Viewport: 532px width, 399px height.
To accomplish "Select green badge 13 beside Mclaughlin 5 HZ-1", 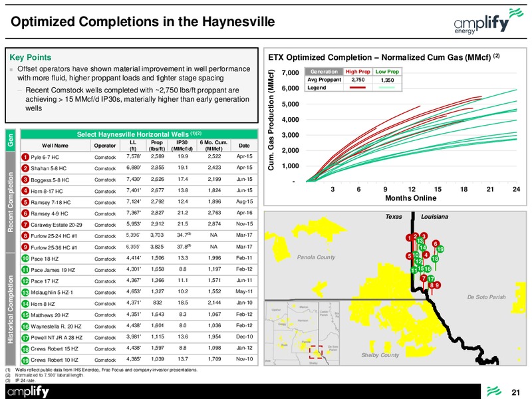I will point(25,292).
